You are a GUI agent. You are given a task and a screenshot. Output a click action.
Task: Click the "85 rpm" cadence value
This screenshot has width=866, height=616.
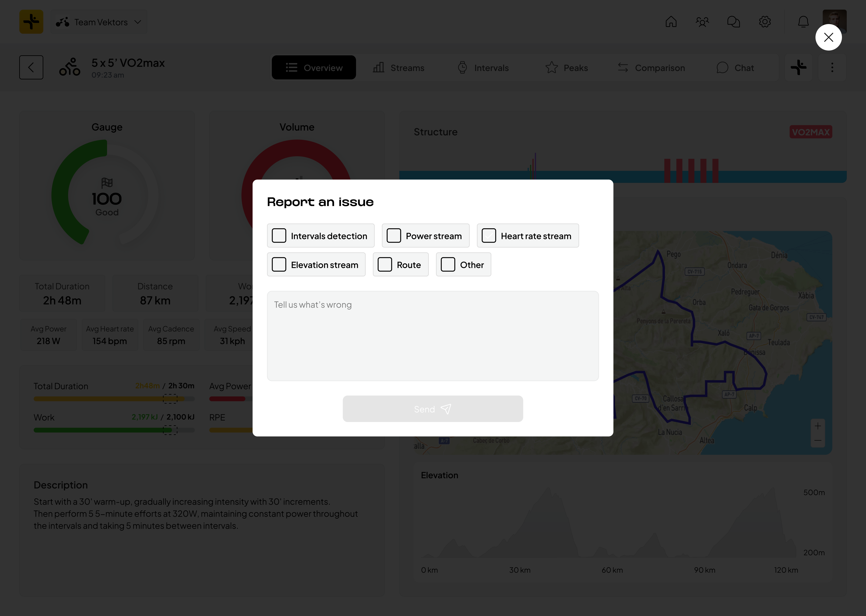point(171,341)
